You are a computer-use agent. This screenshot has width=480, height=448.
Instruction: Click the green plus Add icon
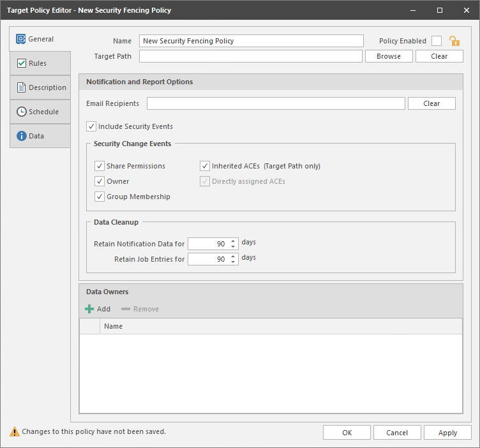coord(89,309)
